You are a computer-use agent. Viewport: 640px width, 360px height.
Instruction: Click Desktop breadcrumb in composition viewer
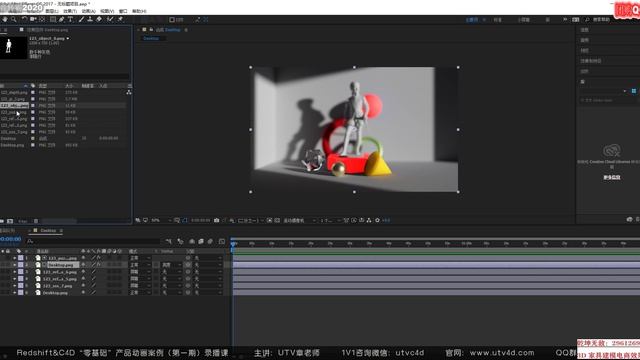coord(151,38)
